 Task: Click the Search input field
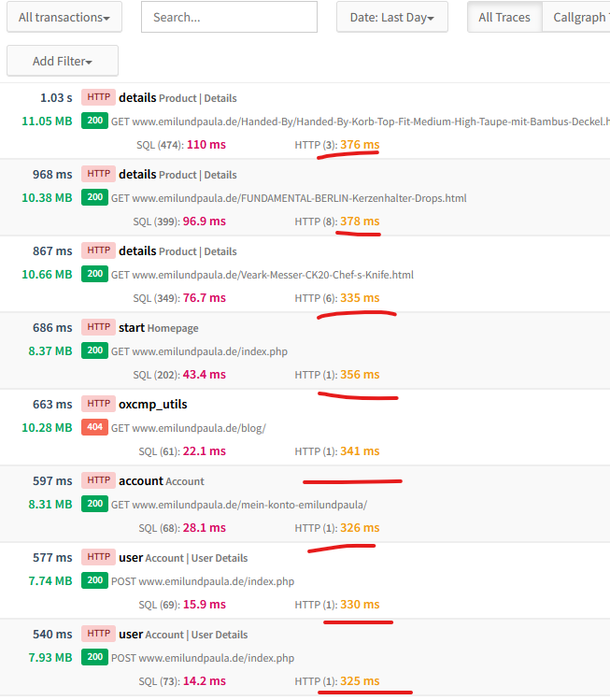click(x=229, y=17)
